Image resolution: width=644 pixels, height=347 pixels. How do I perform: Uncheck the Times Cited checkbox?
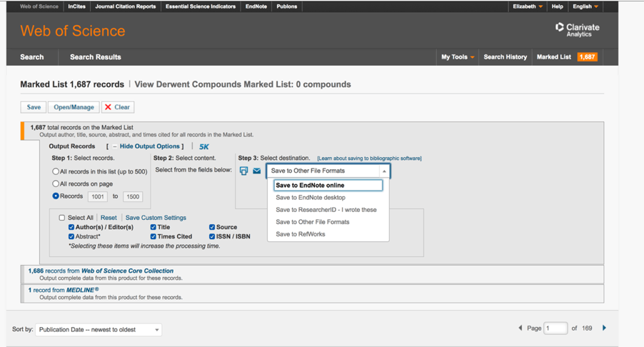[154, 236]
